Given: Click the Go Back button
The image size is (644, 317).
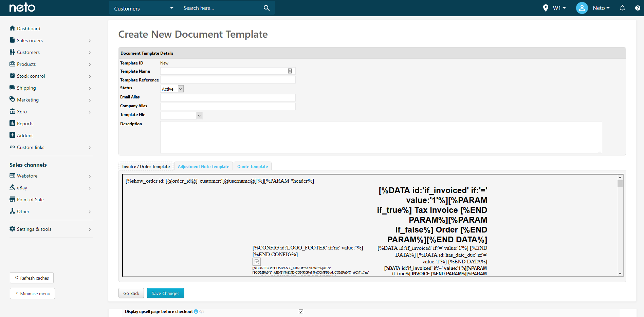Looking at the screenshot, I should coord(131,293).
